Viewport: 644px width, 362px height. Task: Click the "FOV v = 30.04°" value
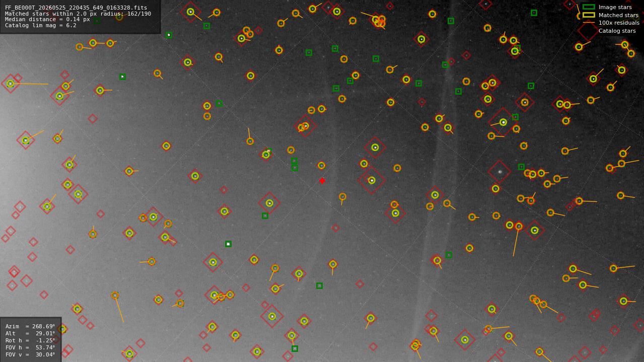30,354
